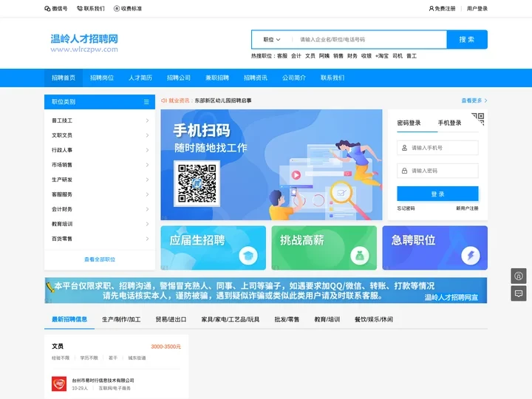Expand 教育培训 category chevron
This screenshot has height=399, width=532.
pyautogui.click(x=147, y=224)
